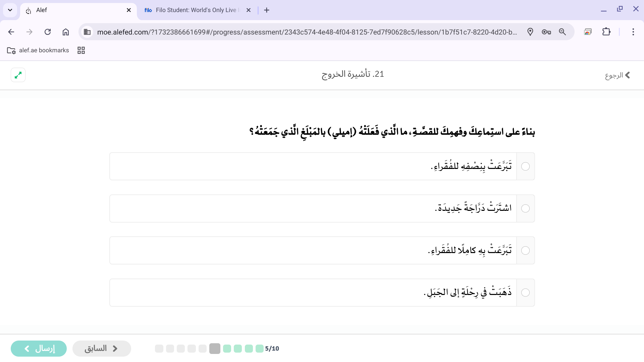The image size is (644, 362).
Task: Select answer تَبَرَّعَتْ بِنِصْفِهِ للفُقَراءِ
Action: pos(525,167)
